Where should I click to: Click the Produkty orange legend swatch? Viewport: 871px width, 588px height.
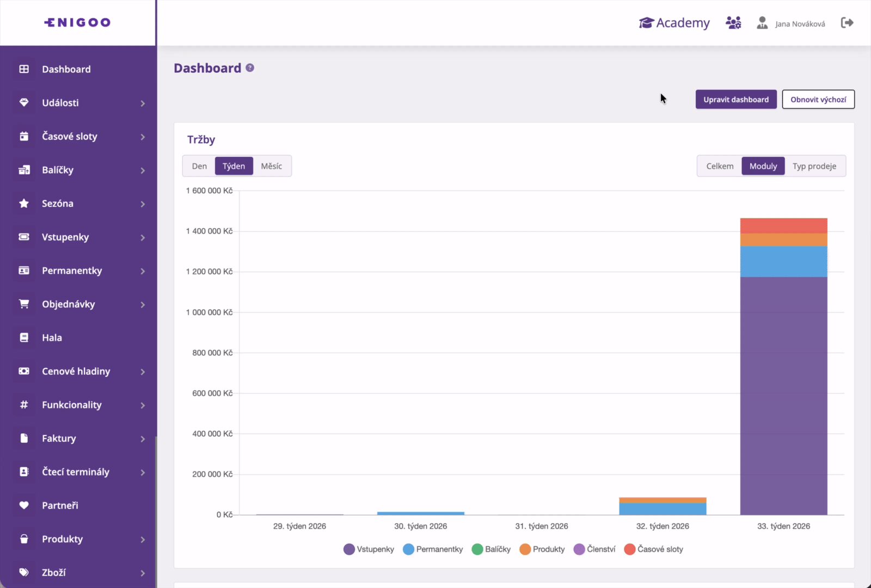click(x=525, y=549)
